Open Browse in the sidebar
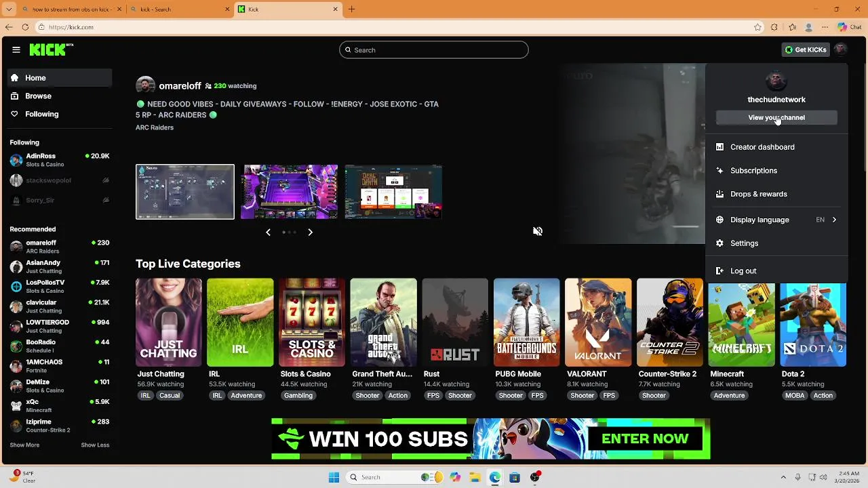Screen dimensions: 868x488 (x=60, y=96)
